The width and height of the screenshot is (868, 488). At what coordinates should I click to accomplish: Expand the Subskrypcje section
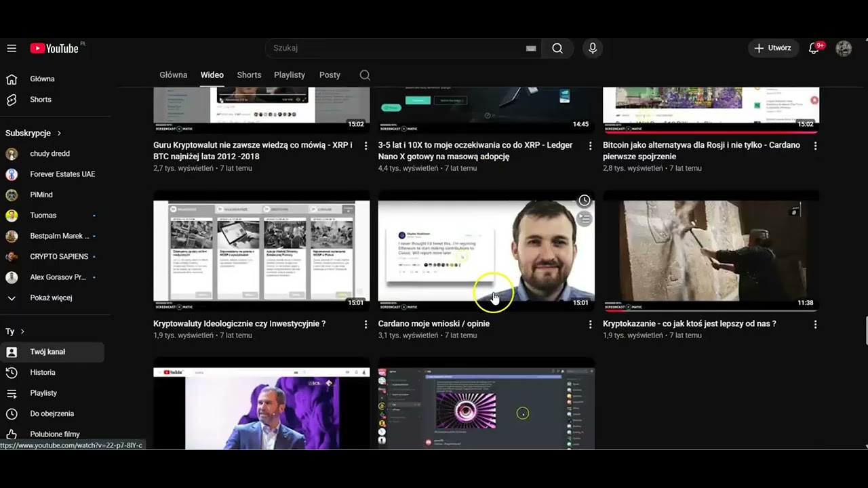(34, 134)
